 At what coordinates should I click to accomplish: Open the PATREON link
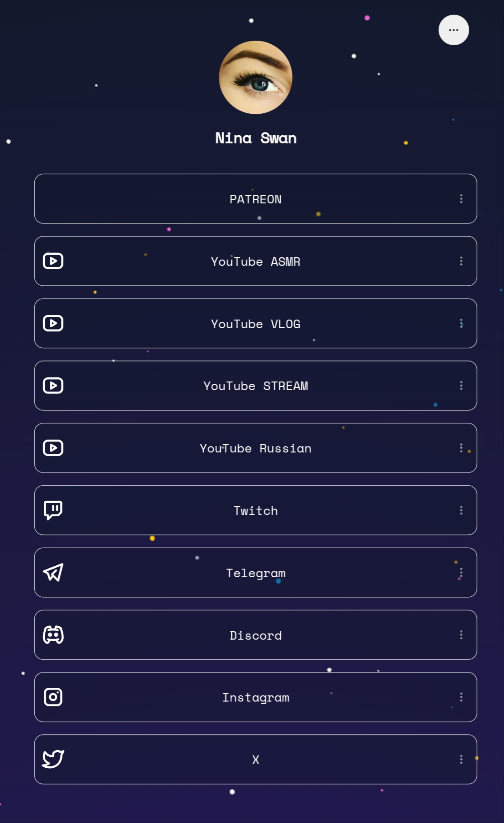click(256, 199)
